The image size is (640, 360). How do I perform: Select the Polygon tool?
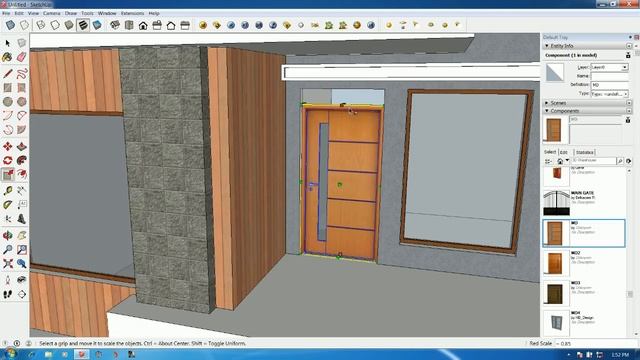tap(22, 101)
